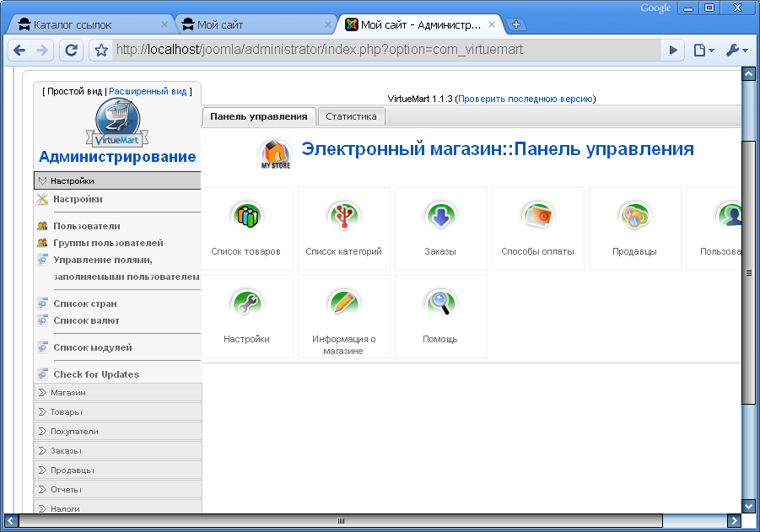Close the Каталог ссылок browser tab
760x532 pixels.
point(164,24)
